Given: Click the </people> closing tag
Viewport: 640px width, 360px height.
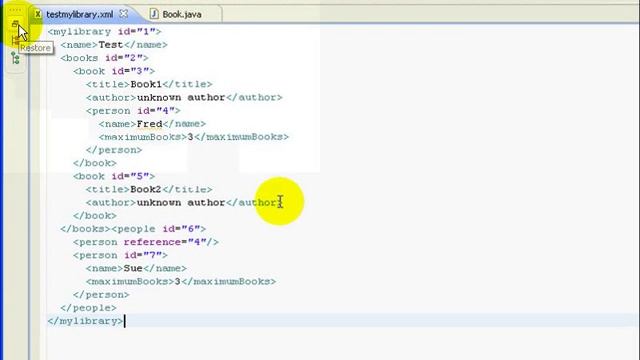Looking at the screenshot, I should point(89,308).
